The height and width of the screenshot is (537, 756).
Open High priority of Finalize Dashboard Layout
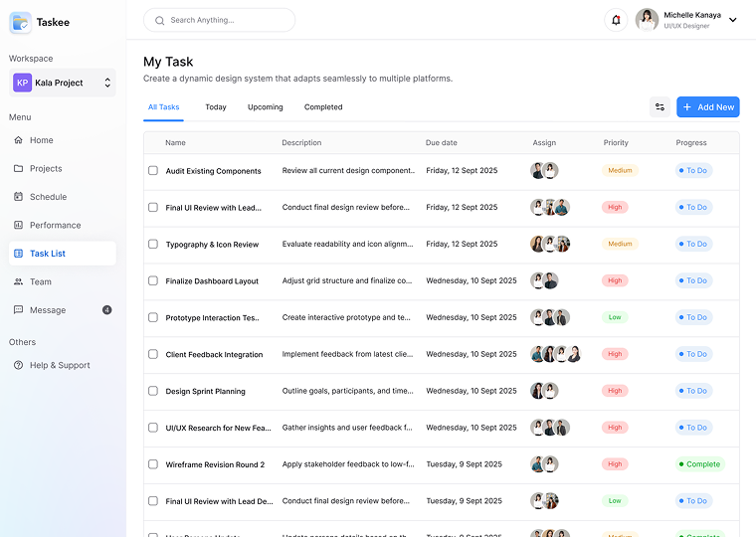[x=615, y=280]
